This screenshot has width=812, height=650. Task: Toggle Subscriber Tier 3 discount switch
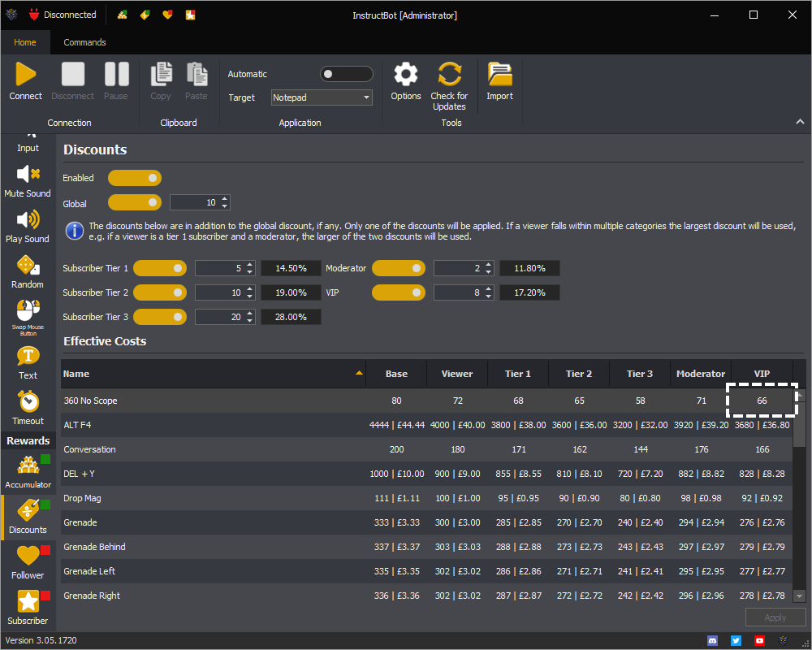(x=160, y=317)
